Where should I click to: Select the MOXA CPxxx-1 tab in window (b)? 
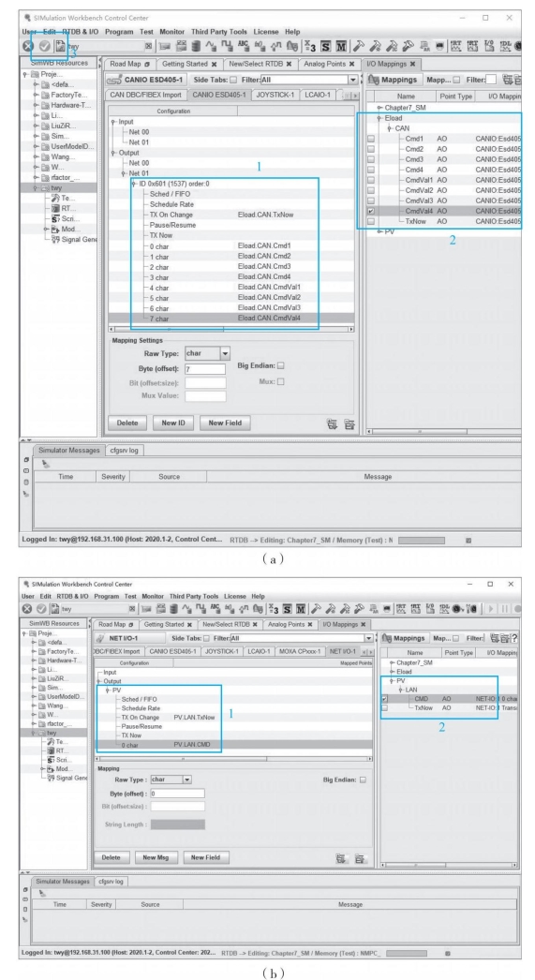pyautogui.click(x=299, y=651)
